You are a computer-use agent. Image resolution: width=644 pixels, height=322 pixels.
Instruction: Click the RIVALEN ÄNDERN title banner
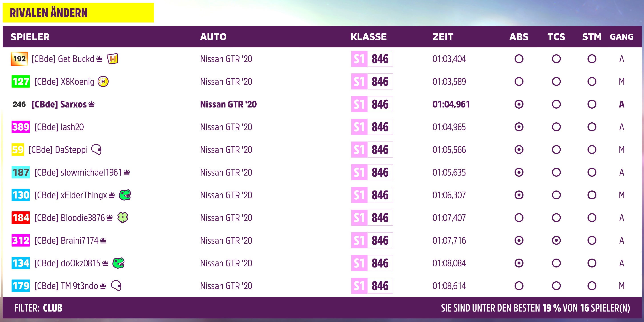click(78, 13)
